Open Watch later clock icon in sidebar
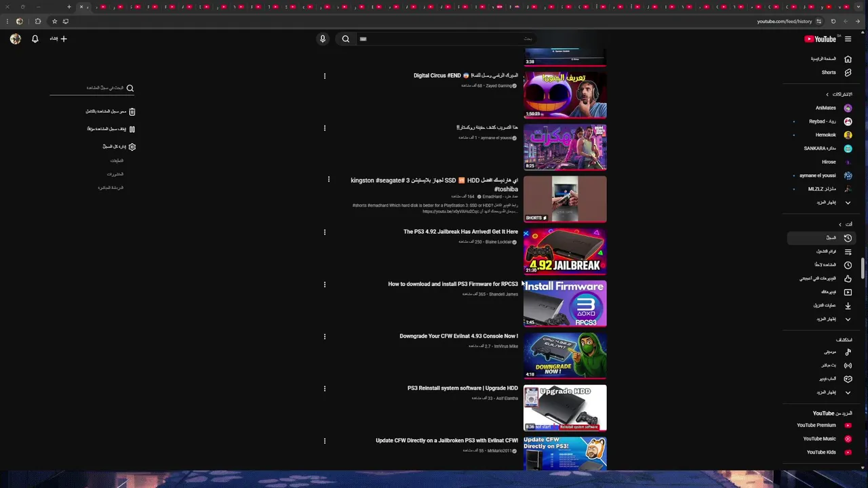Viewport: 868px width, 488px height. [848, 265]
